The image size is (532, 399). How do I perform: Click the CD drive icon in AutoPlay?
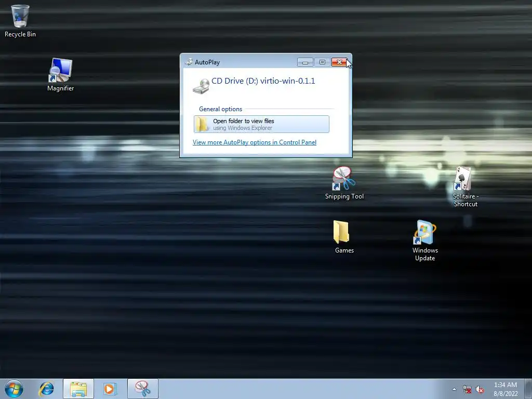click(x=201, y=86)
